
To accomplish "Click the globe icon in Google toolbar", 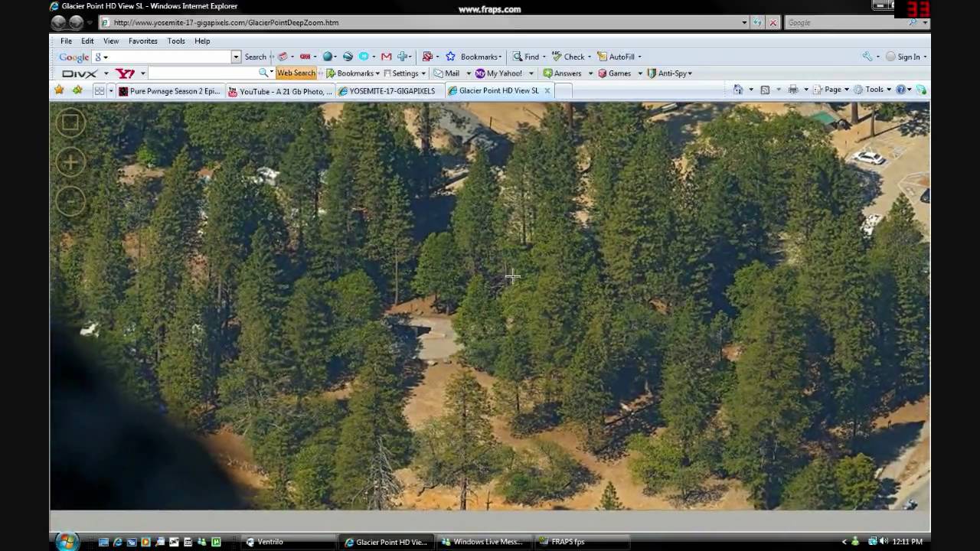I will (328, 57).
